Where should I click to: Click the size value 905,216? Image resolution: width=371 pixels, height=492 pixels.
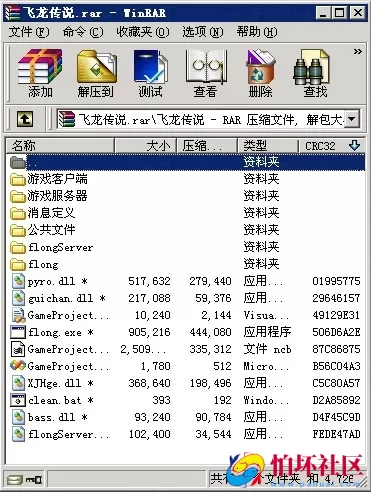149,332
